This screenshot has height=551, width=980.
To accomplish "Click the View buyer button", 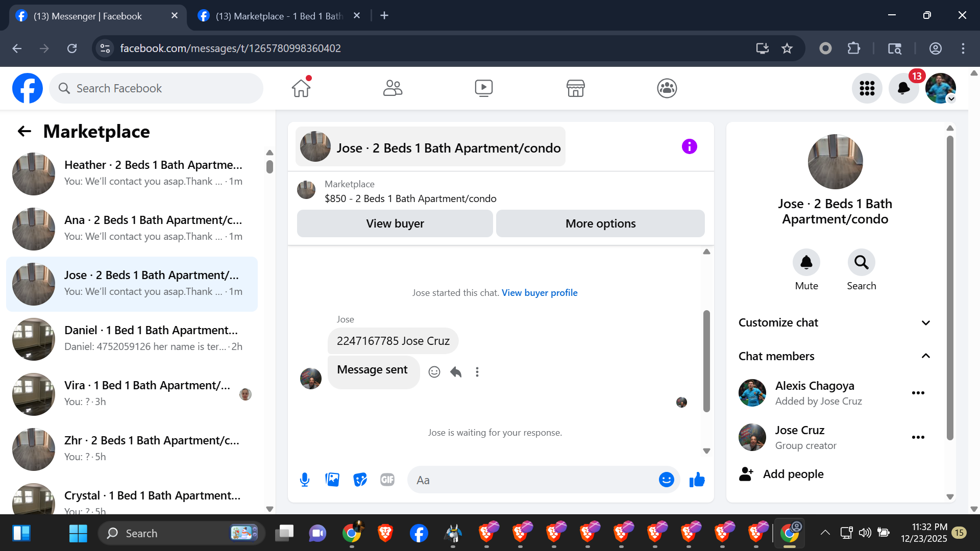I will pos(395,223).
